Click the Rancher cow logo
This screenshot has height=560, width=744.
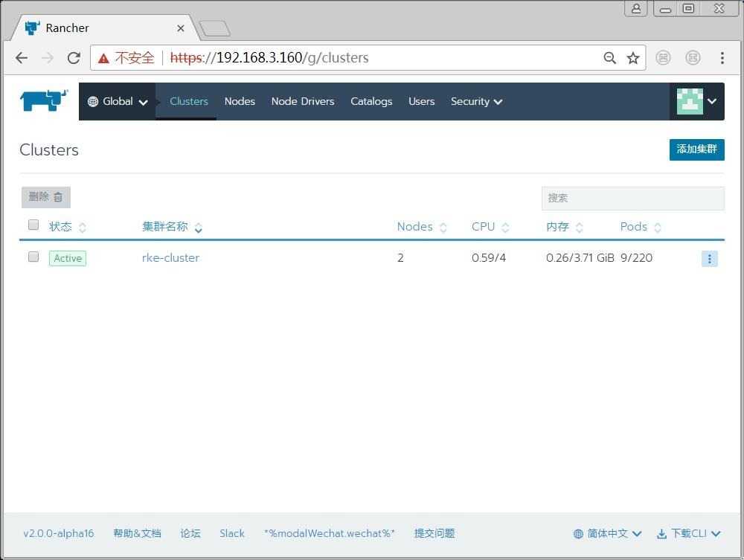click(x=44, y=100)
